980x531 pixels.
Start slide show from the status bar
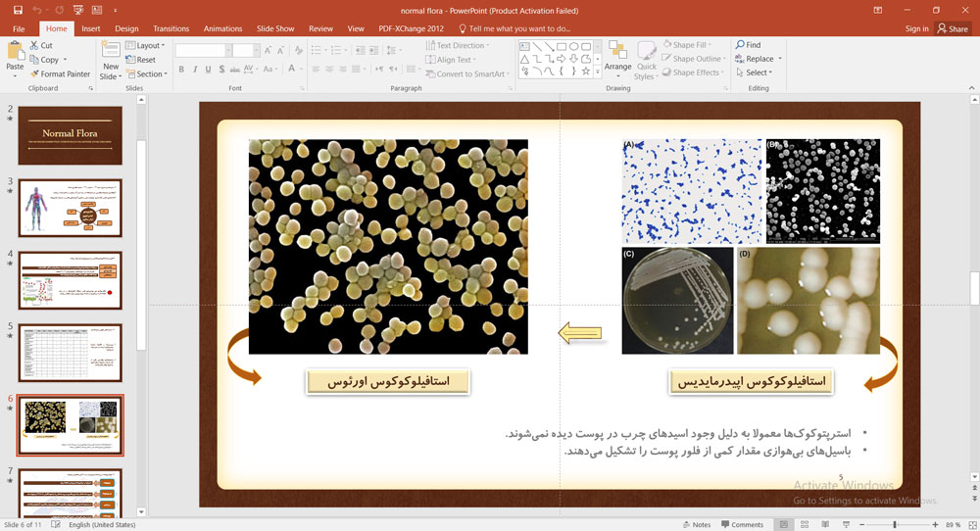click(x=849, y=524)
